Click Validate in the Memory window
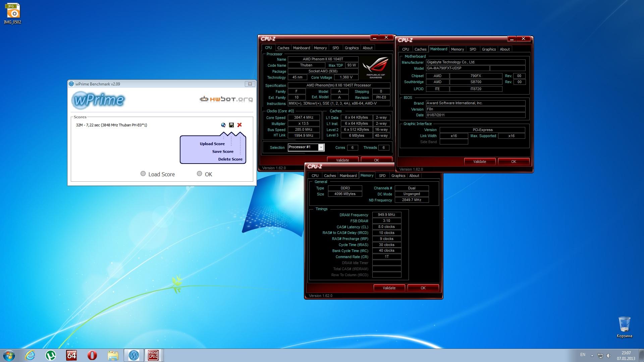This screenshot has width=644, height=362. pyautogui.click(x=389, y=288)
